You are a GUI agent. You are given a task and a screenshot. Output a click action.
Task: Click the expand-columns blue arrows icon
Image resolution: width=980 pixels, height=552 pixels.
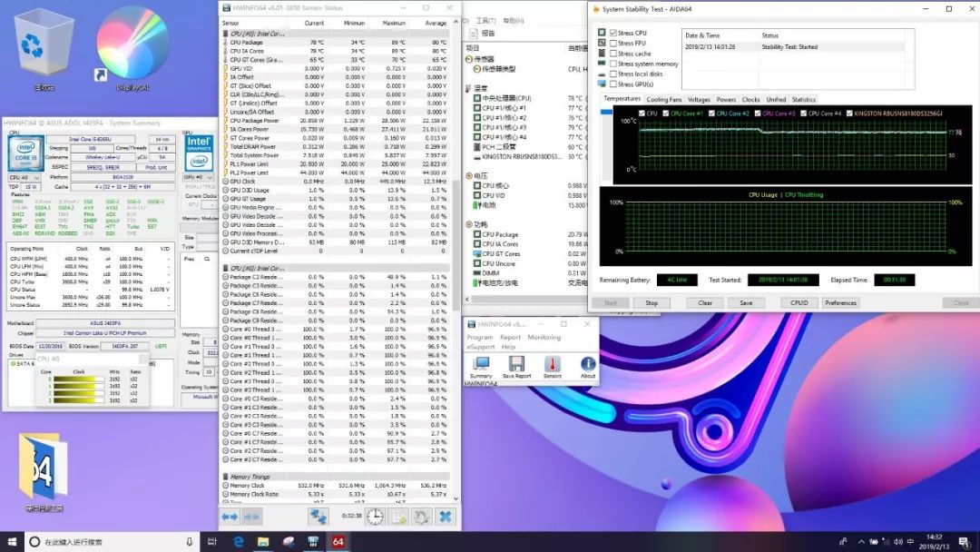[230, 517]
